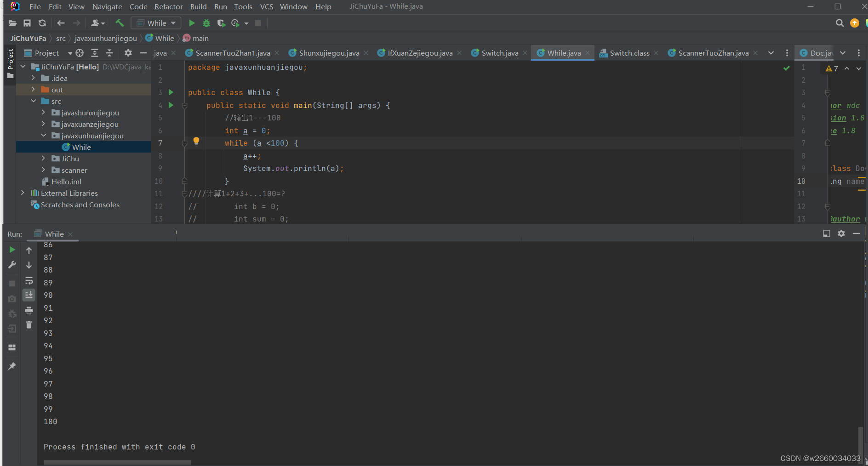Open Search Everywhere magnifier icon
This screenshot has height=466, width=868.
click(x=840, y=23)
